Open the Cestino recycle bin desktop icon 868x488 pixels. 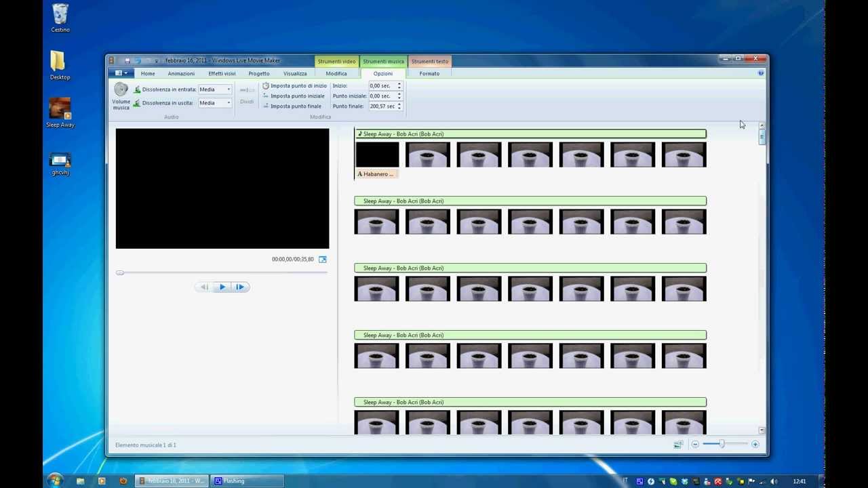point(60,18)
